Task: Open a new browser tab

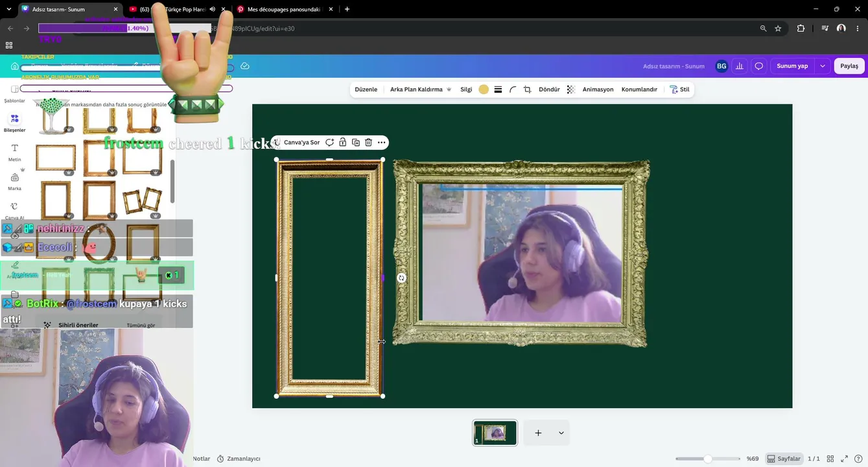Action: [347, 9]
